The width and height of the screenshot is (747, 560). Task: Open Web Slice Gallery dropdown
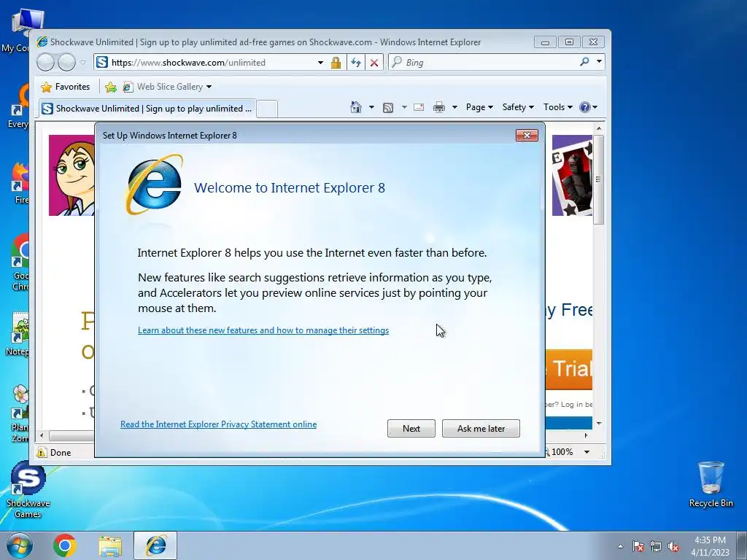(167, 87)
